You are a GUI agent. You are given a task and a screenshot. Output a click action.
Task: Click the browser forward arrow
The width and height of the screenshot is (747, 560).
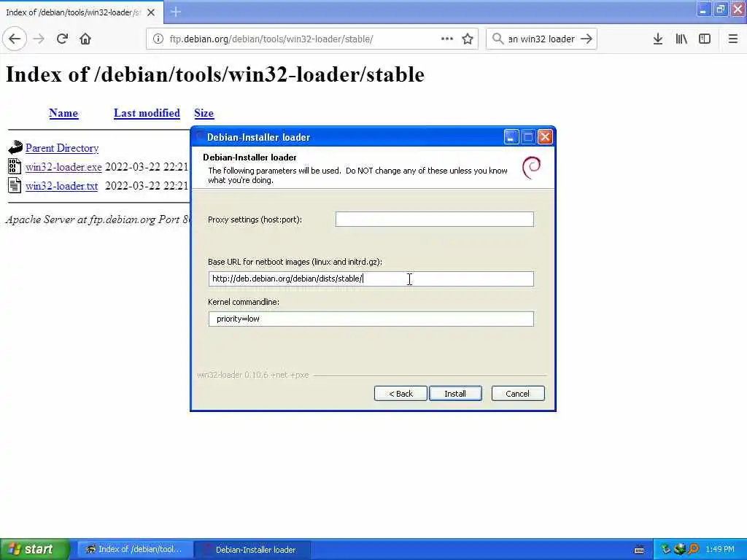pos(39,39)
